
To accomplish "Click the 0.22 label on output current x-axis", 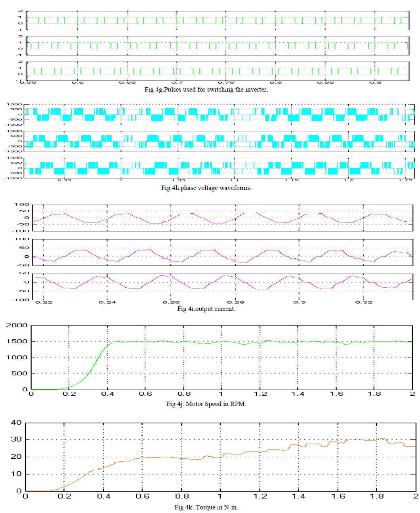I will click(x=44, y=302).
